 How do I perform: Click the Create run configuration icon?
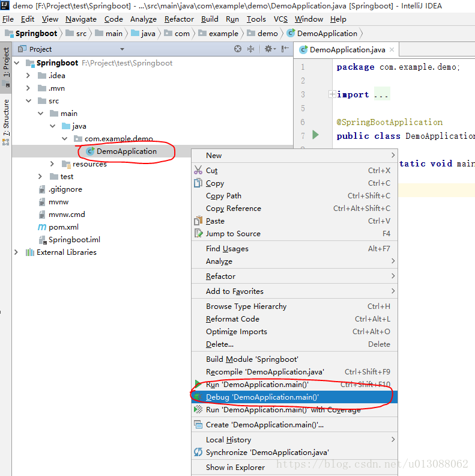pos(198,424)
